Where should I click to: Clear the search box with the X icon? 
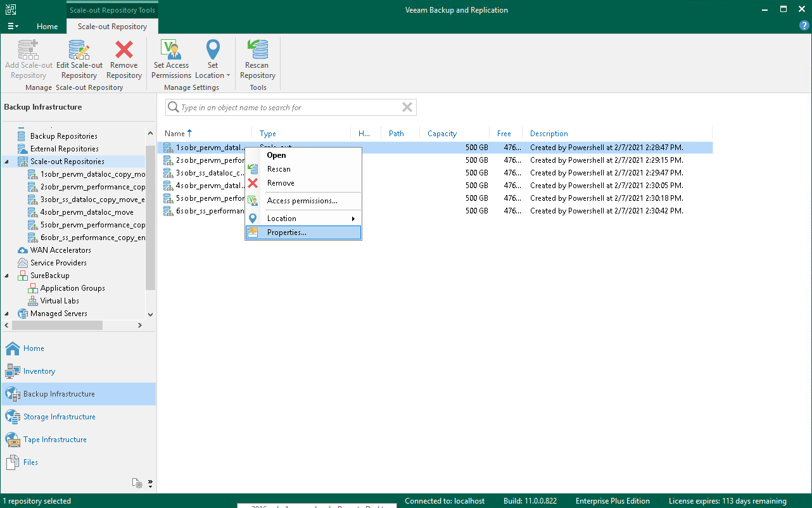(x=407, y=108)
